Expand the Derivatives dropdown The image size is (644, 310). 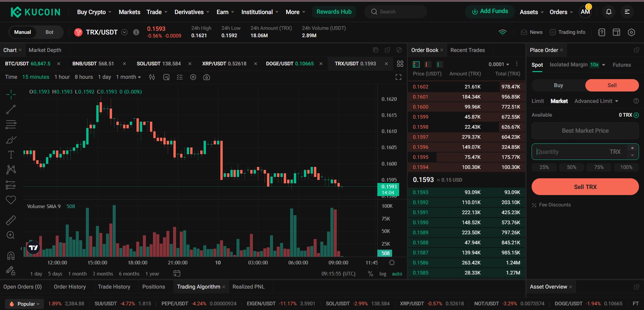click(x=192, y=12)
